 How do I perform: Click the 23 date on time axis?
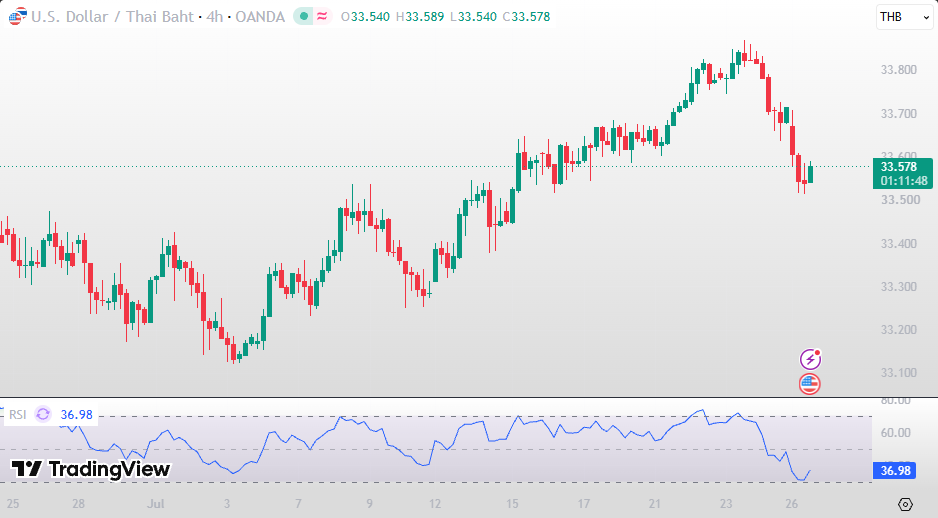point(726,504)
